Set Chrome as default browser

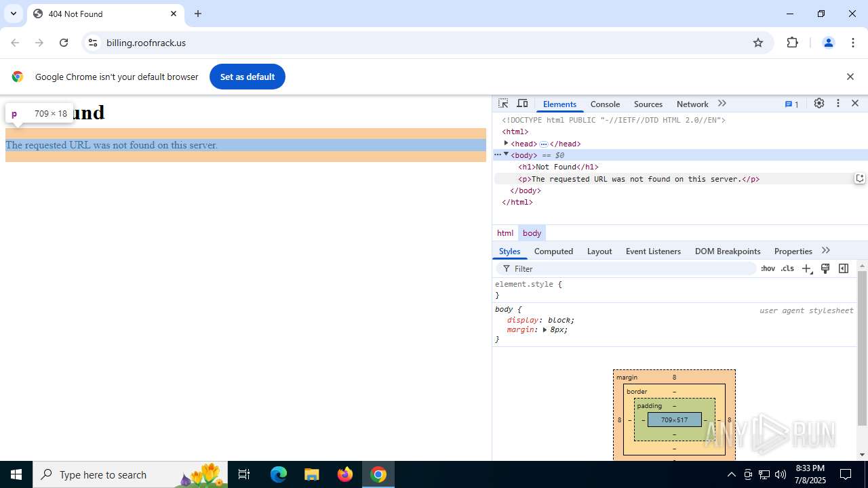point(248,77)
